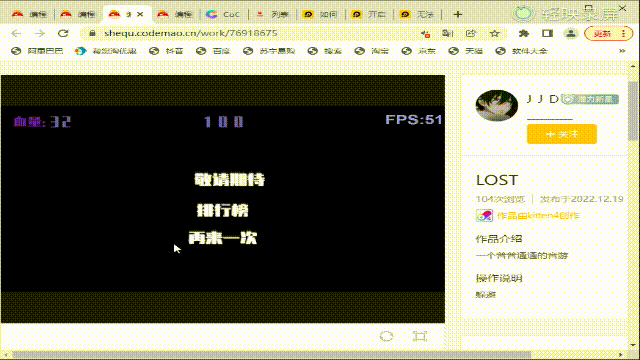The width and height of the screenshot is (640, 360).
Task: Go back to the previous page
Action: [16, 33]
